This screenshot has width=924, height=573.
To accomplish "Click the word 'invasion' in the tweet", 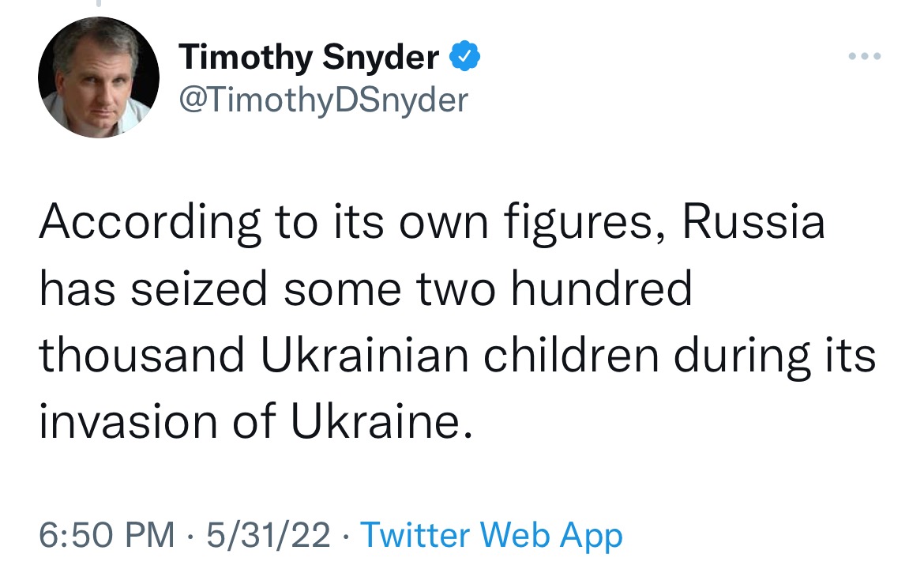I will coord(129,421).
